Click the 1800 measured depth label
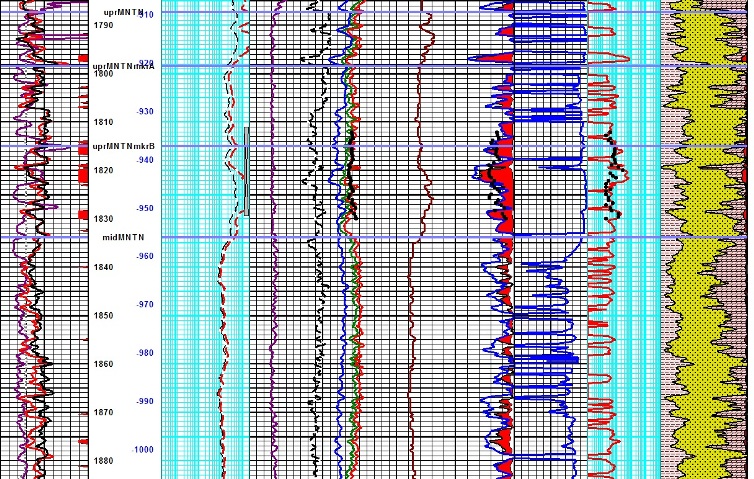The height and width of the screenshot is (479, 754). [103, 74]
